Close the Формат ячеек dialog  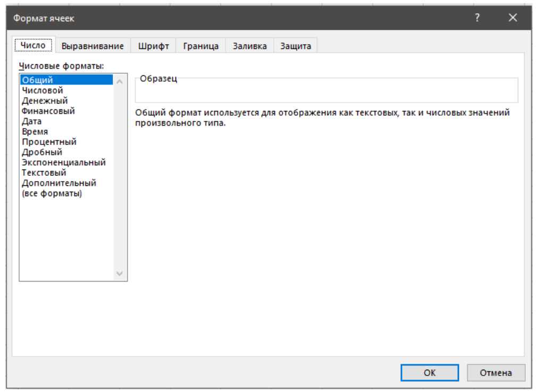pyautogui.click(x=512, y=18)
